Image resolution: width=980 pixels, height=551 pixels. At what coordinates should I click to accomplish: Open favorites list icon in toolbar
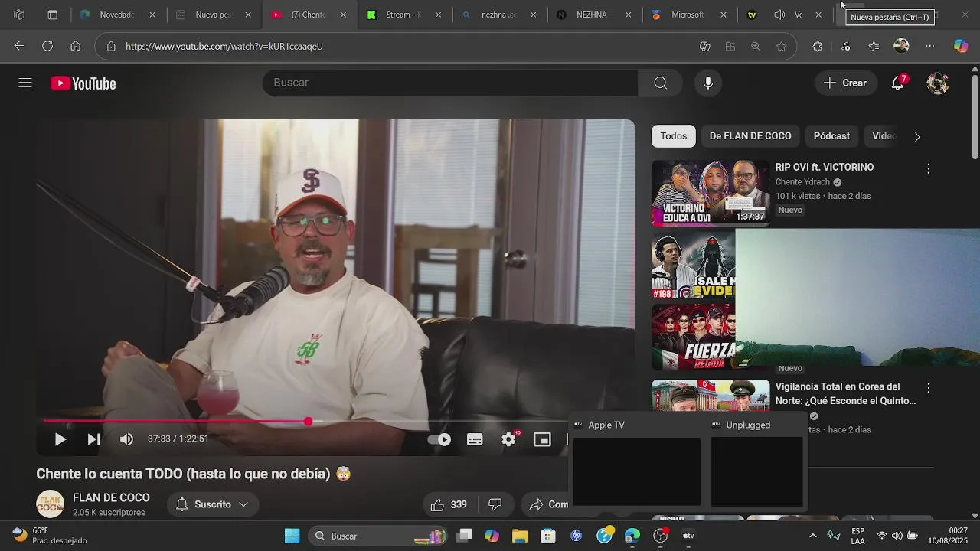[x=874, y=47]
